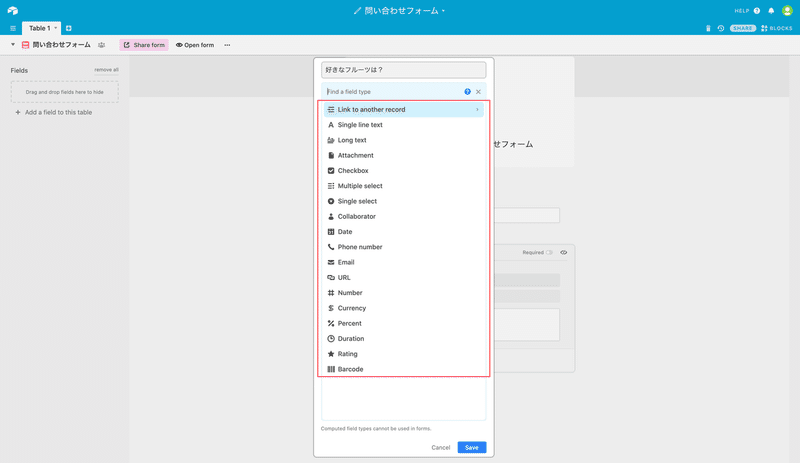Image resolution: width=800 pixels, height=463 pixels.
Task: Open the trash icon in the top bar
Action: click(708, 28)
